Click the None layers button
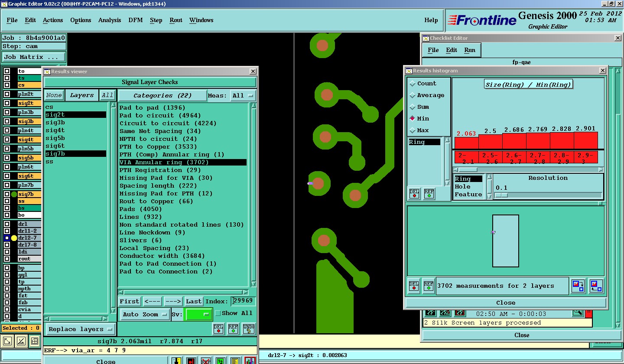Screen dimensions: 624x364 coord(54,95)
